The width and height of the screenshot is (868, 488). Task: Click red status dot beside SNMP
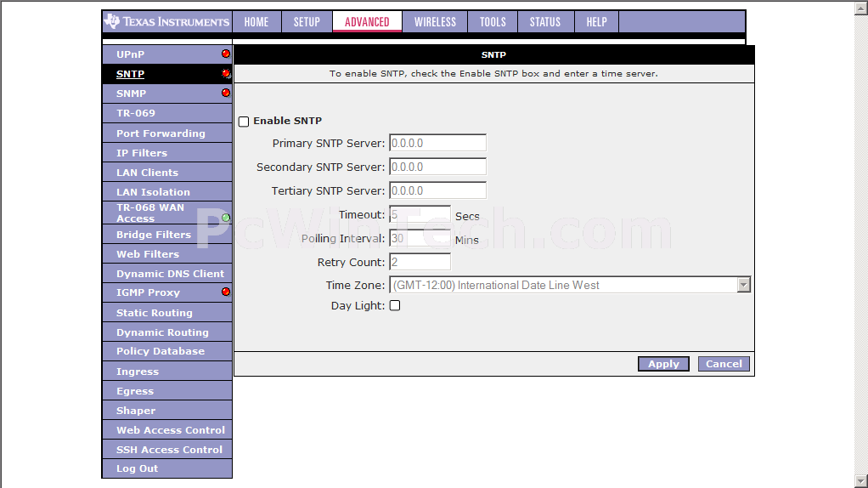(x=226, y=94)
